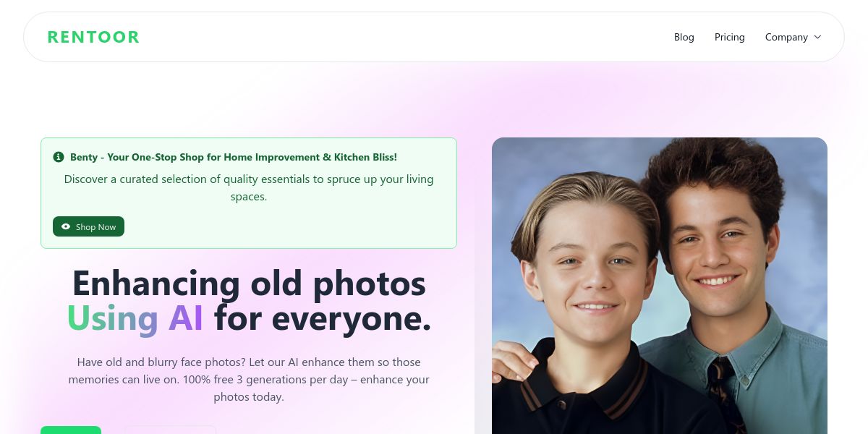
Task: Open the Company menu
Action: [793, 37]
